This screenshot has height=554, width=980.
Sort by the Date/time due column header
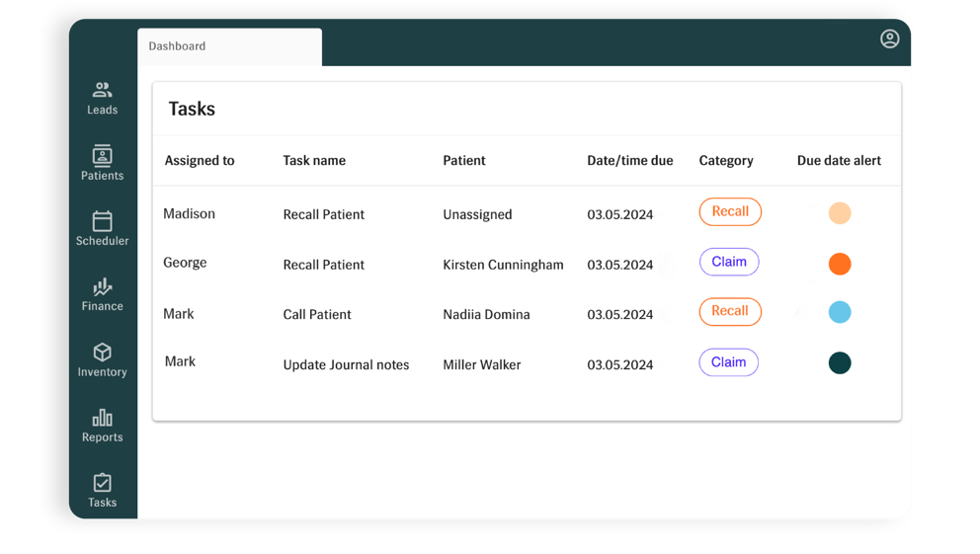coord(630,161)
